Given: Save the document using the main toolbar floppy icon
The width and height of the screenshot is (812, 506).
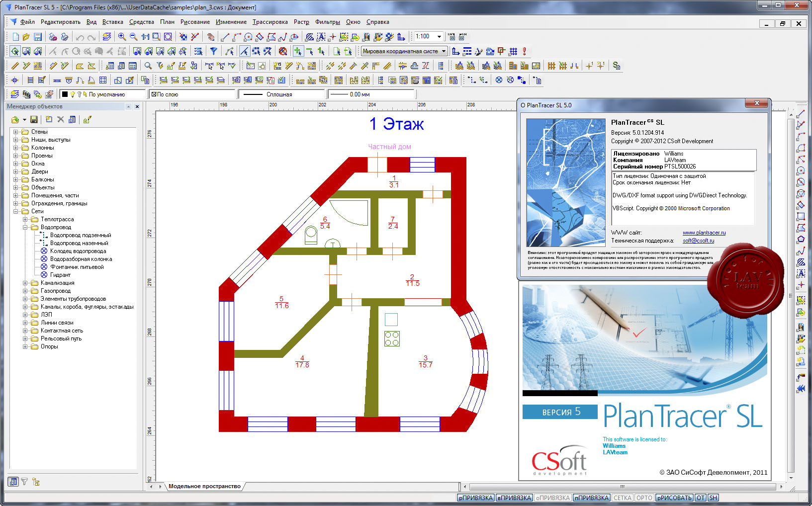Looking at the screenshot, I should point(38,37).
